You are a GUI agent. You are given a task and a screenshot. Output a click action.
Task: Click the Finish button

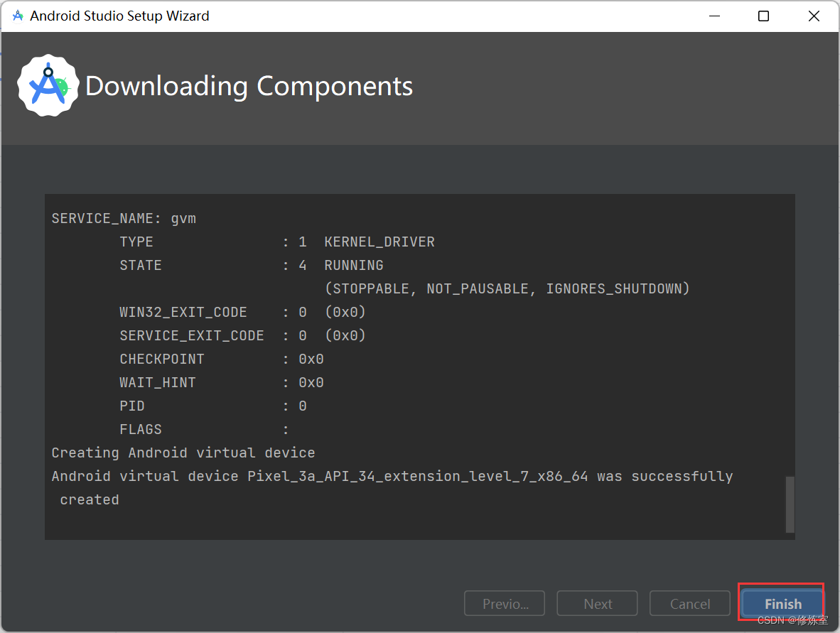tap(782, 604)
